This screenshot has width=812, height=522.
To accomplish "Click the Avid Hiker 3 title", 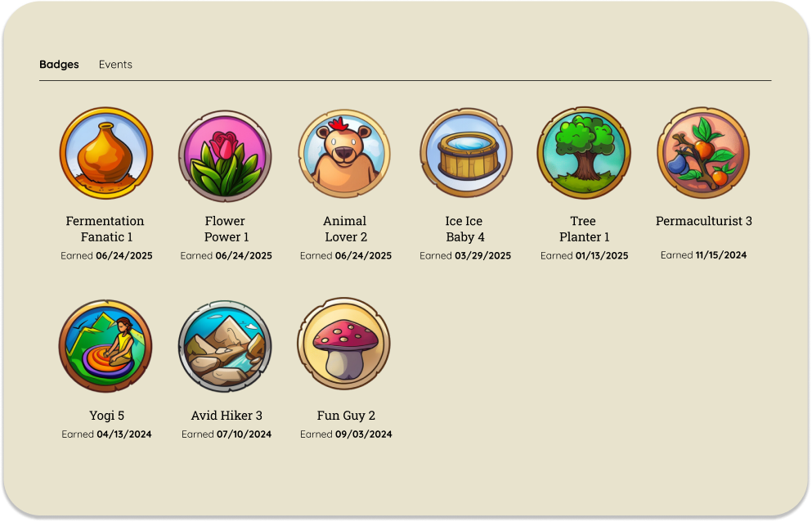I will (227, 415).
